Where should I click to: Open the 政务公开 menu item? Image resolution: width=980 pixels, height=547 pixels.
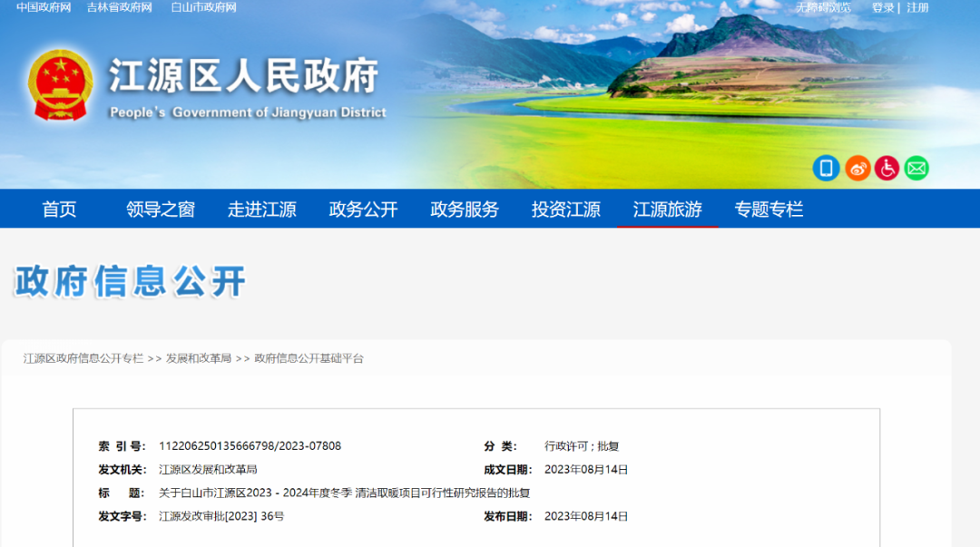pyautogui.click(x=363, y=210)
